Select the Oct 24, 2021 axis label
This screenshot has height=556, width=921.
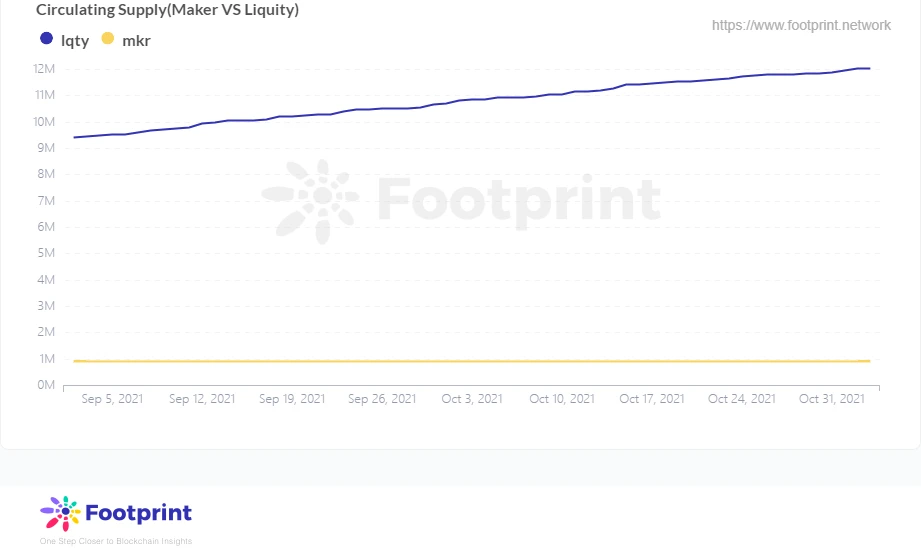pos(742,398)
